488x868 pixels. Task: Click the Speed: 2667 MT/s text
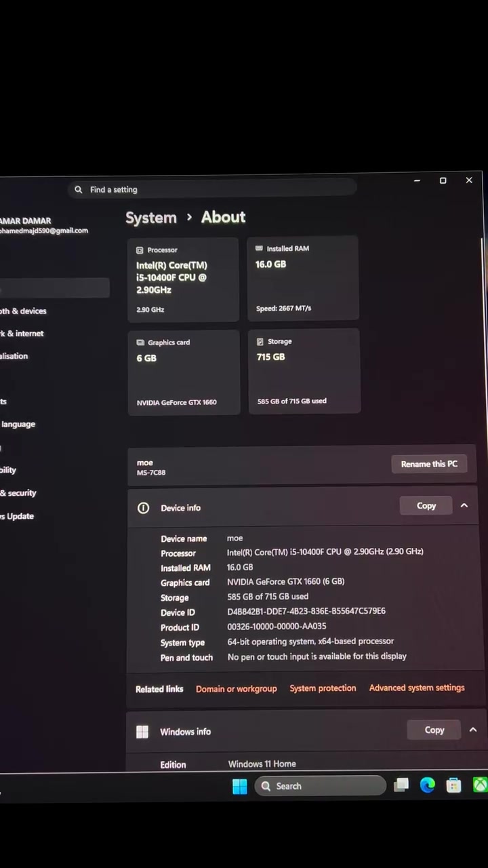[x=284, y=309]
